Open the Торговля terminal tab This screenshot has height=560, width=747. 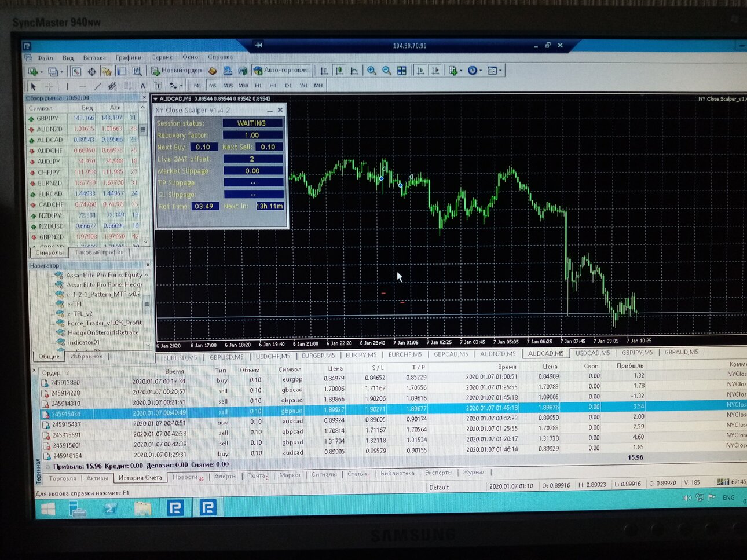63,478
